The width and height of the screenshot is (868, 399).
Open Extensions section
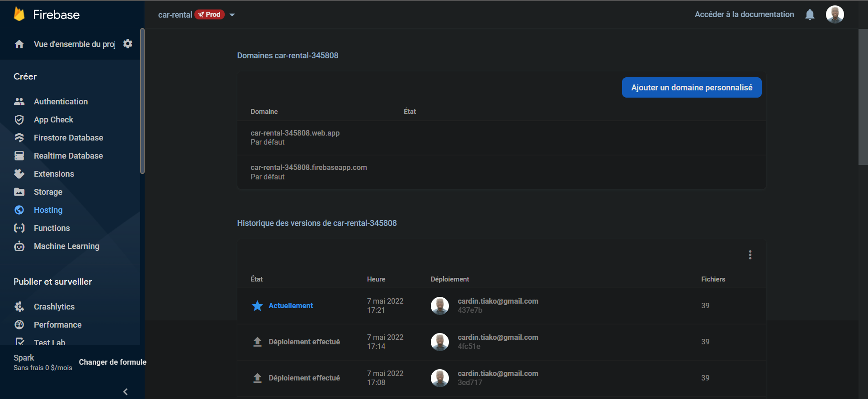click(54, 174)
